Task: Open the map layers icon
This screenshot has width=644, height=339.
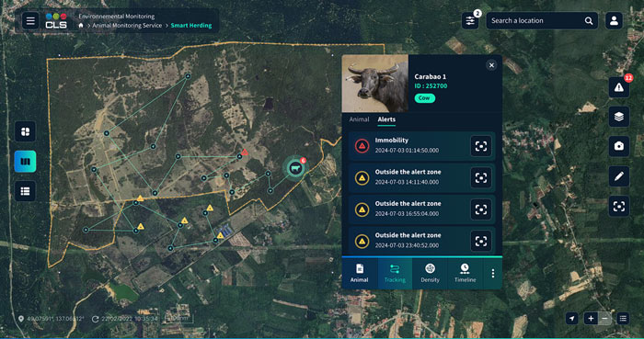Action: 619,117
